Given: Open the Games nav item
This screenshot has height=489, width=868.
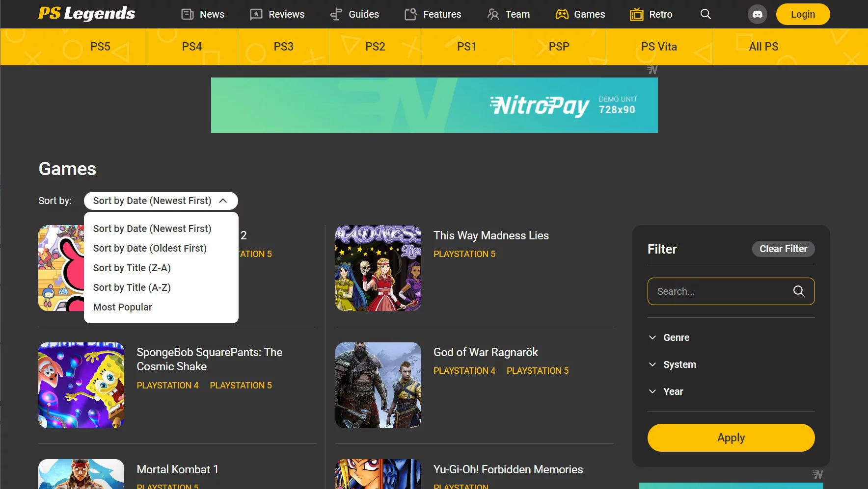Looking at the screenshot, I should 590,14.
